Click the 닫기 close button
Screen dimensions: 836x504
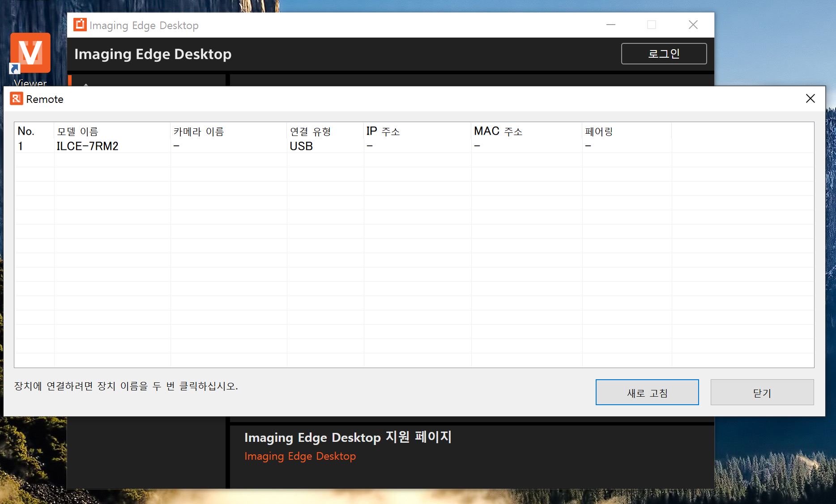(x=762, y=392)
